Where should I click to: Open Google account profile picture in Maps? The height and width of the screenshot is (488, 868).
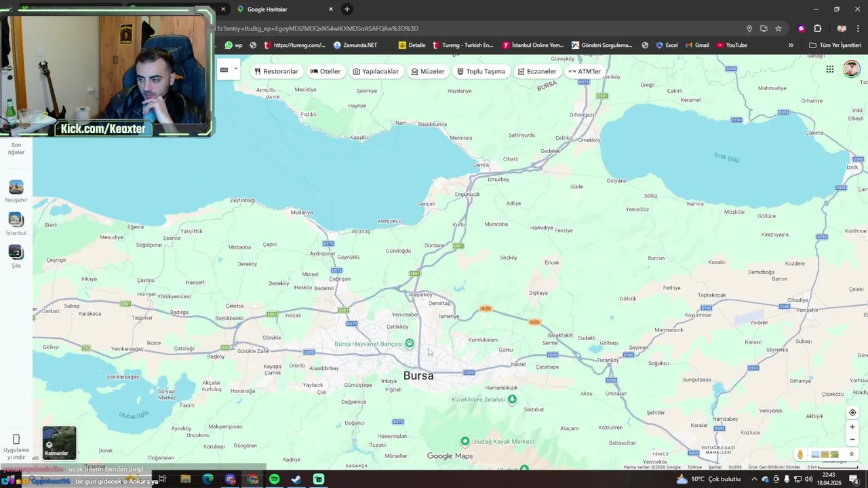tap(851, 69)
